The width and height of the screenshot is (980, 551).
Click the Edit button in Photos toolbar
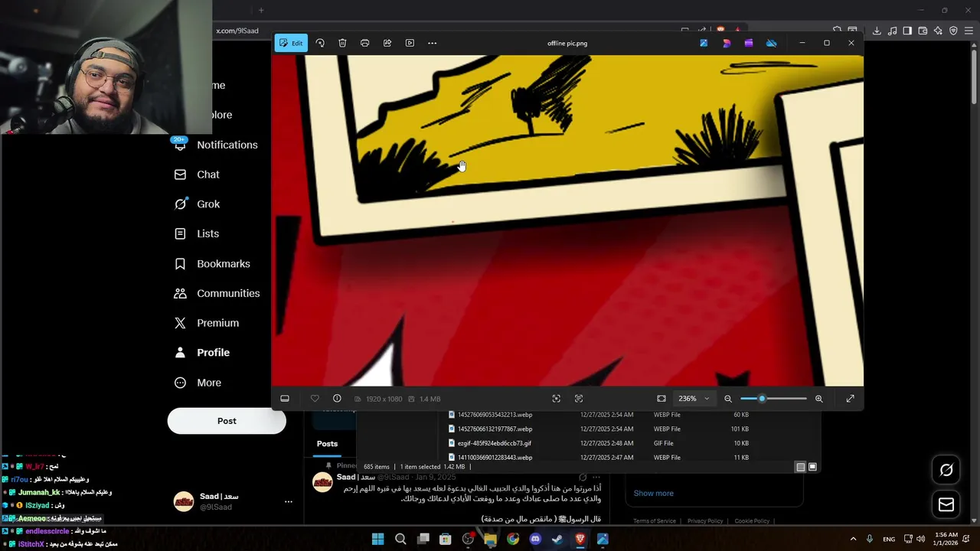click(291, 43)
